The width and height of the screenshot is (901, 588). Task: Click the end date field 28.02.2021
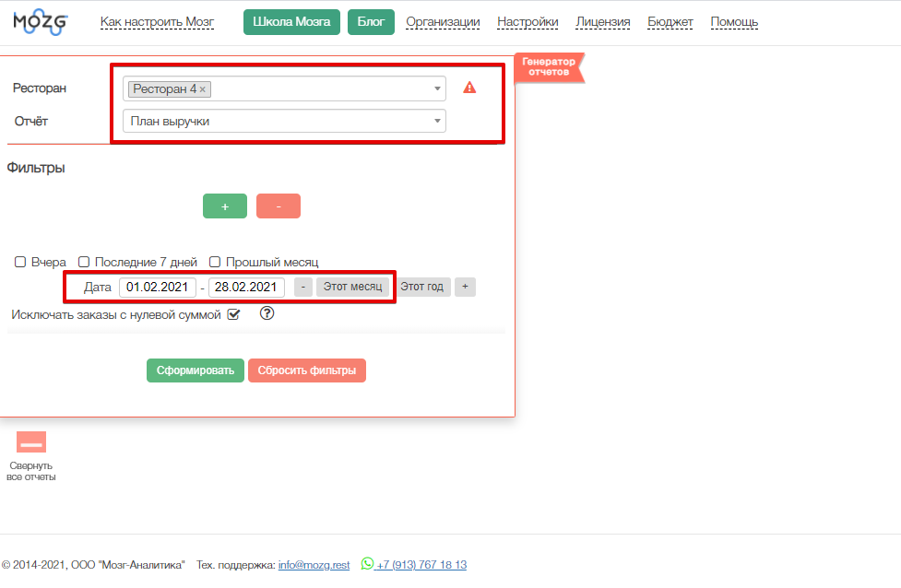(x=246, y=288)
